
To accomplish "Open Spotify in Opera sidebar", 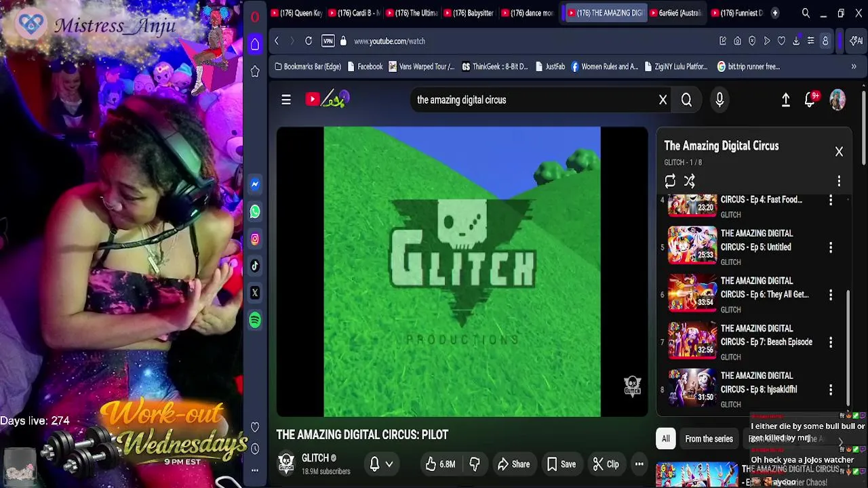I will (x=255, y=320).
